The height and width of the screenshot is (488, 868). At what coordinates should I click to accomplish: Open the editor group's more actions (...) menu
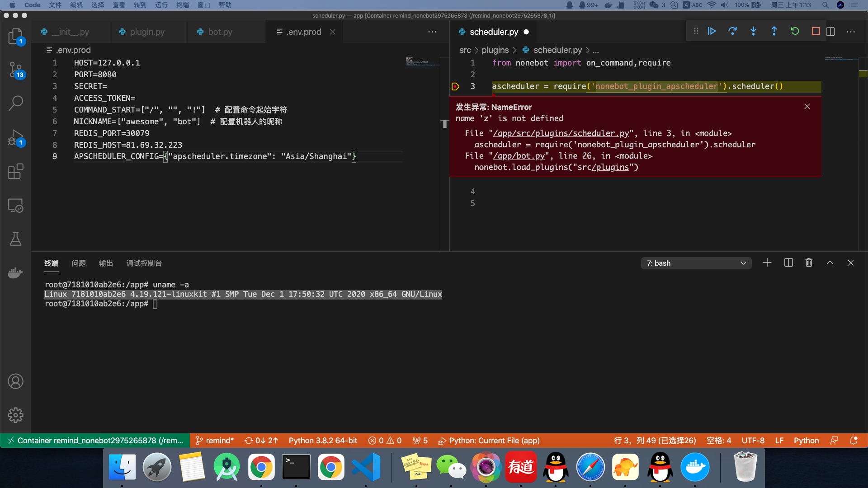point(432,32)
